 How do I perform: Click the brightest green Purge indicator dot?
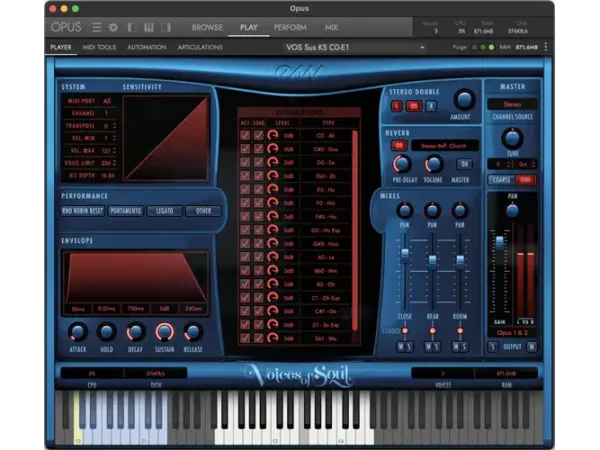pyautogui.click(x=491, y=47)
